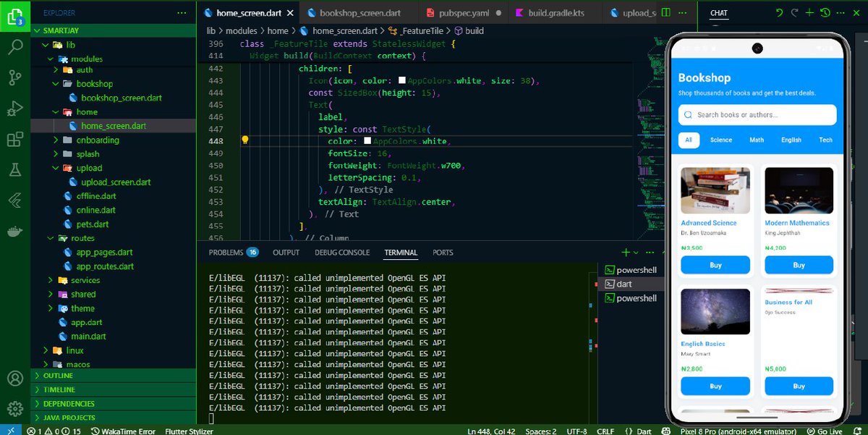The height and width of the screenshot is (435, 868).
Task: Open the Flutter sidebar icon
Action: click(14, 200)
